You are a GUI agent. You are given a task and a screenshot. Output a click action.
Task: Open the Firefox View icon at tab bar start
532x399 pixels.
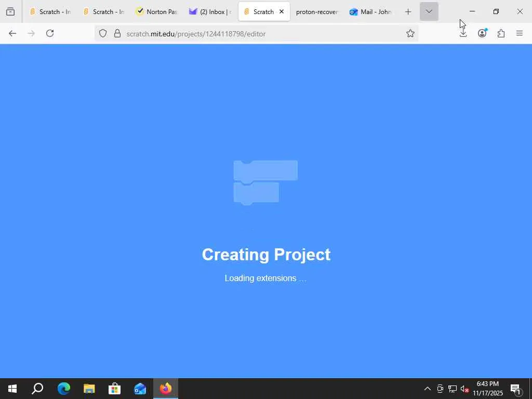10,11
